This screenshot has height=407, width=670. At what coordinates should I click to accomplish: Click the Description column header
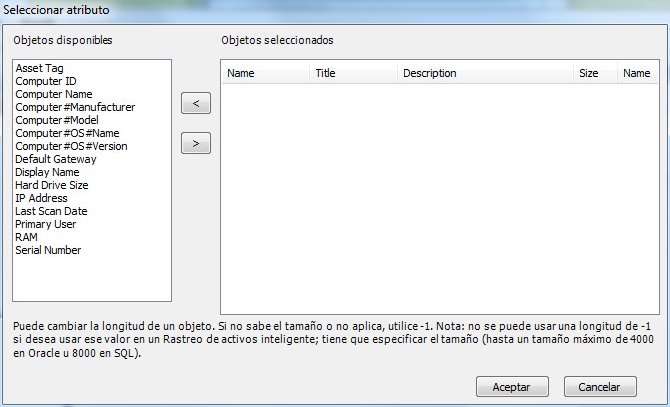pos(485,73)
